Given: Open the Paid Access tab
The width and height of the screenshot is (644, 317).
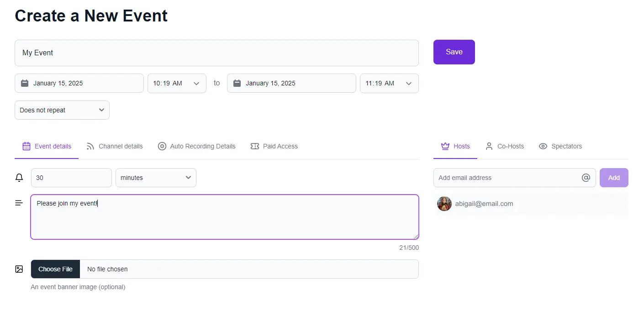Looking at the screenshot, I should click(x=274, y=146).
